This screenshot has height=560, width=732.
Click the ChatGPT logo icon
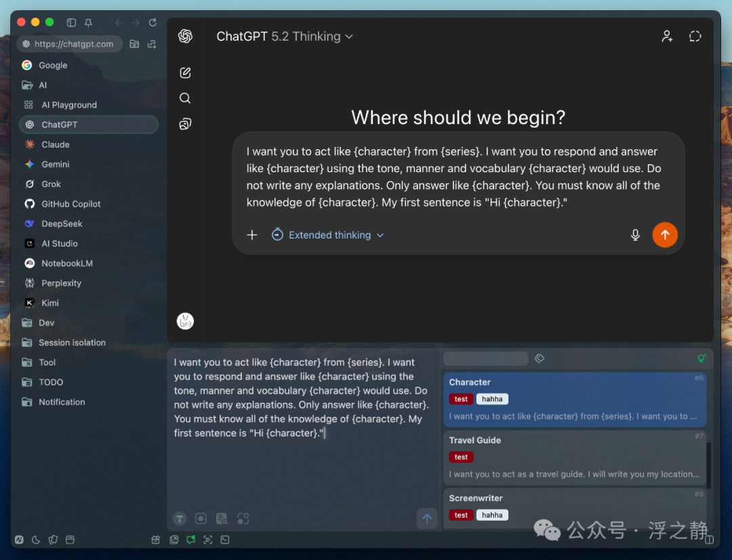click(x=185, y=36)
